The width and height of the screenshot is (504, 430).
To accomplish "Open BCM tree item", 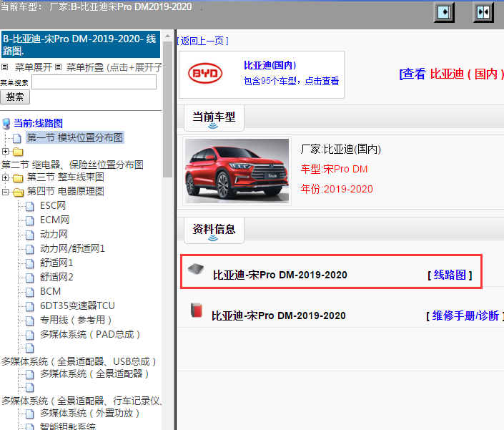I will click(51, 291).
